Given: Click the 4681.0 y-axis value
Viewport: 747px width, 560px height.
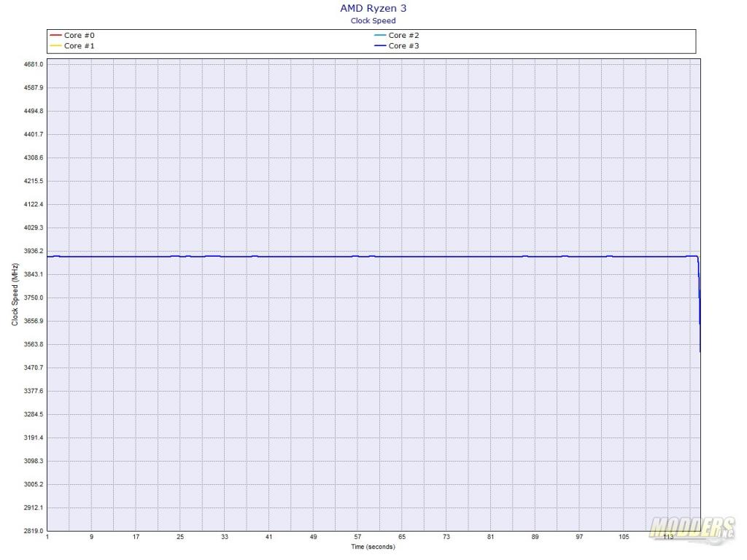Looking at the screenshot, I should click(34, 64).
